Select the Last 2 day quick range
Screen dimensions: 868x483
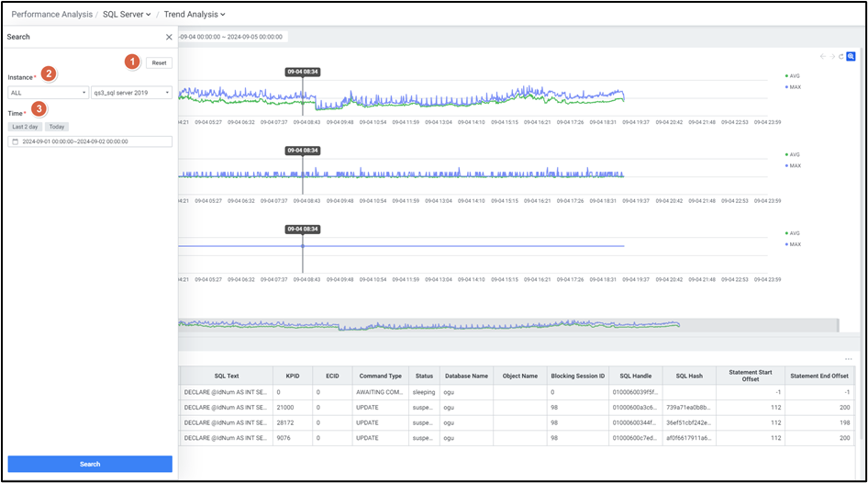pyautogui.click(x=25, y=127)
